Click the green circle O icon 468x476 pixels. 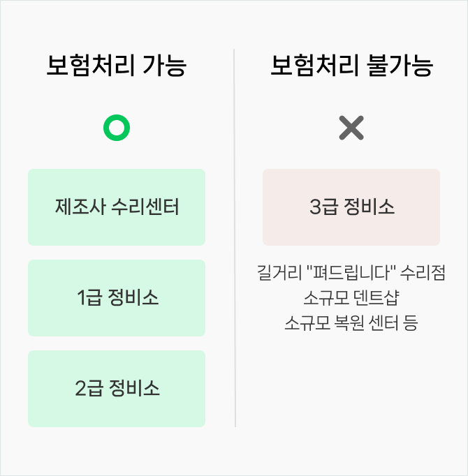(117, 128)
